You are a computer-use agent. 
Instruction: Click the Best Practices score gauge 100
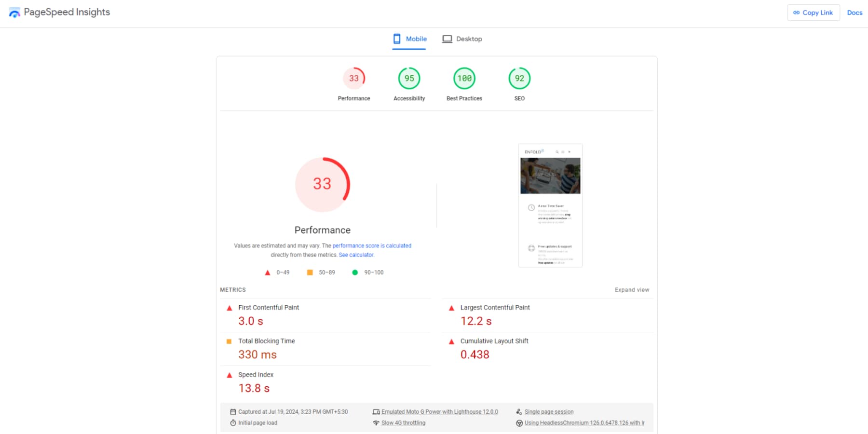click(464, 78)
